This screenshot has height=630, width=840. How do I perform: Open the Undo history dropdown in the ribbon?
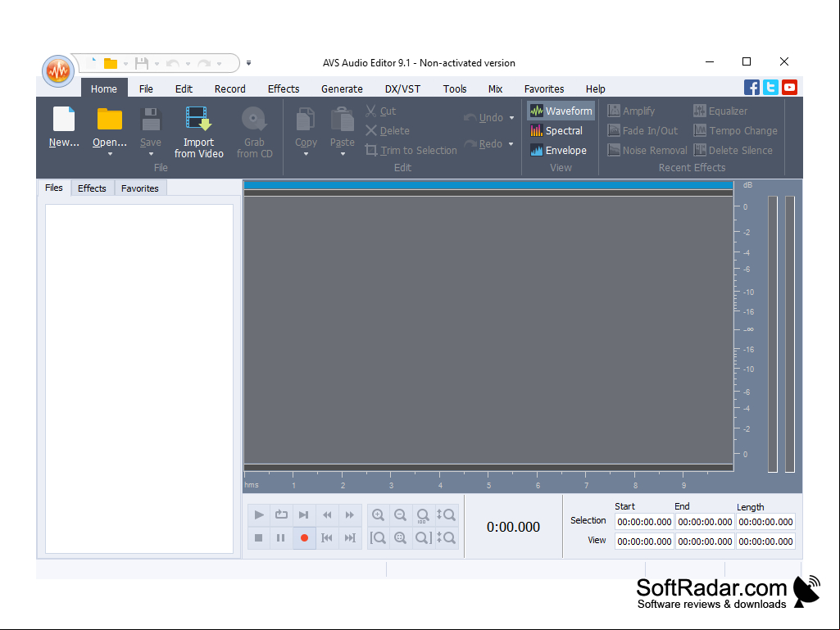tap(511, 118)
